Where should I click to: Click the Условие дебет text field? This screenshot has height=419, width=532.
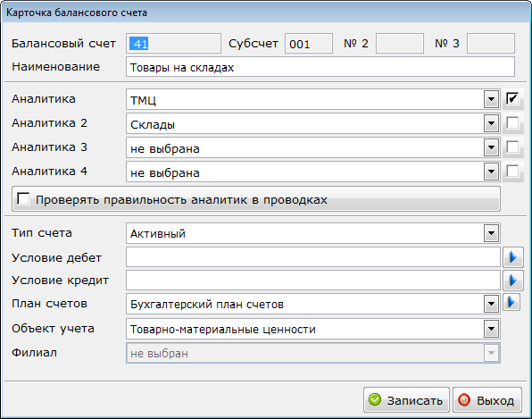tap(313, 257)
